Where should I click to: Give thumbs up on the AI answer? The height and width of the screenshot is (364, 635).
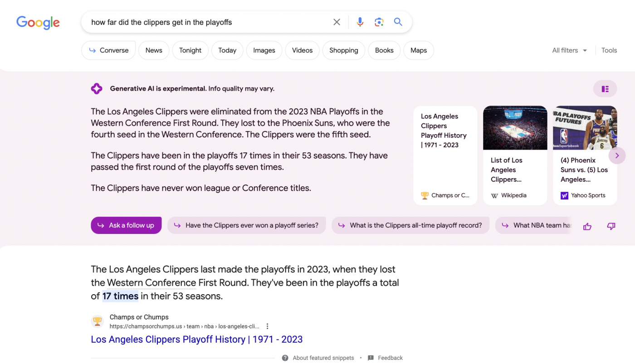pyautogui.click(x=587, y=226)
